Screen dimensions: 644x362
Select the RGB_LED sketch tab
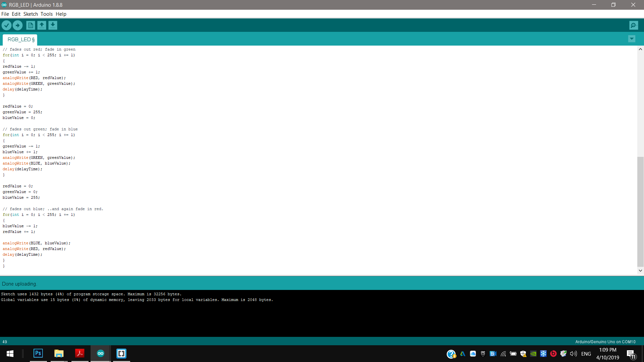[x=20, y=40]
